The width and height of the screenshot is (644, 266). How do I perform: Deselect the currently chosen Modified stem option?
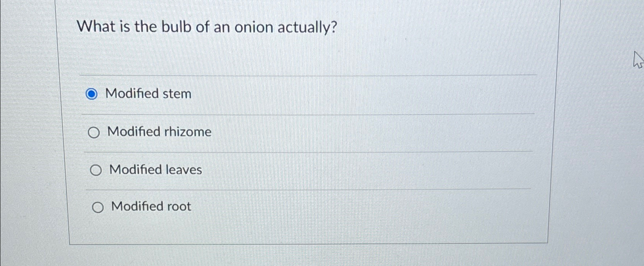[x=92, y=94]
